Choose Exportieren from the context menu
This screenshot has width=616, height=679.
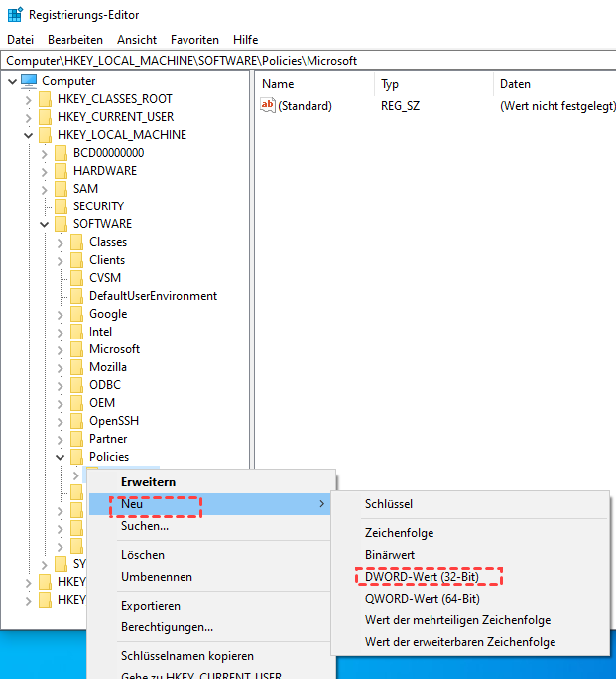(151, 606)
